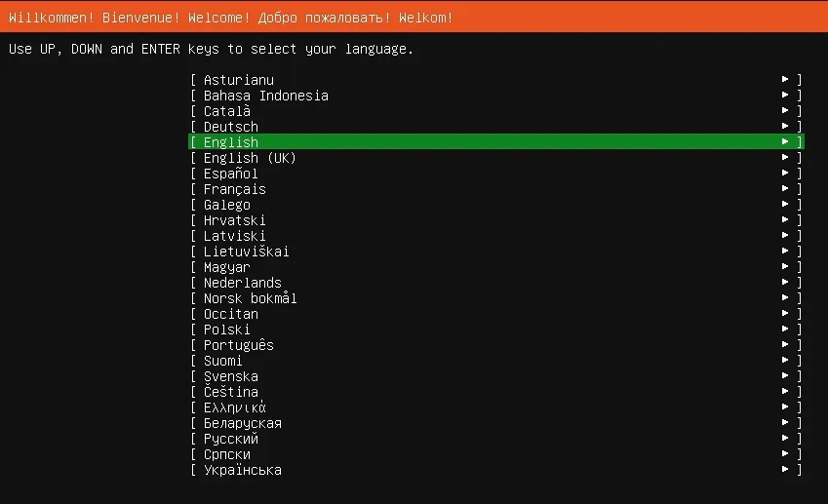Screen dimensions: 828x504
Task: Choose Polski language entry
Action: point(496,330)
